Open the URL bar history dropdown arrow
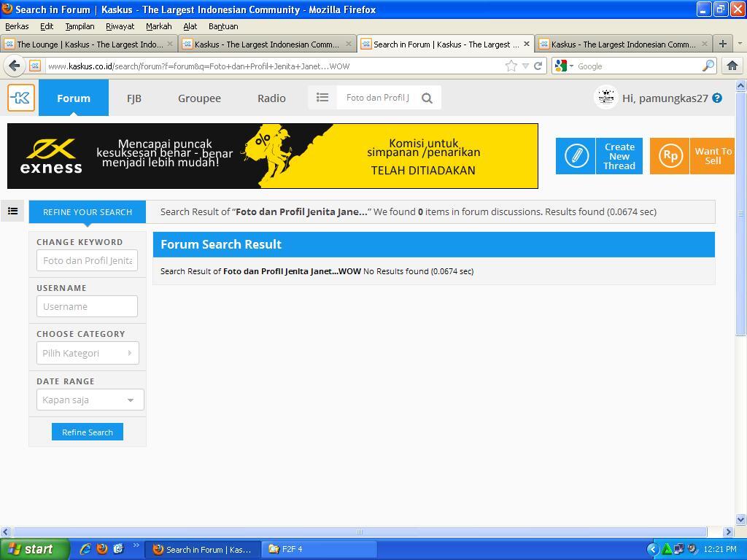The image size is (747, 560). point(525,66)
